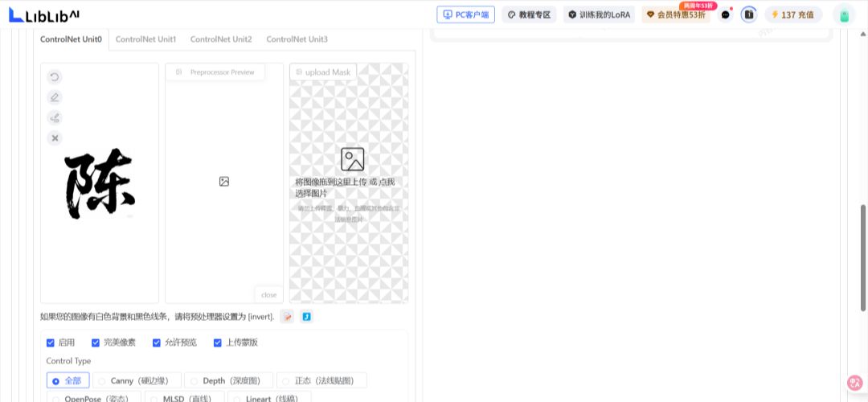The image size is (868, 402).
Task: Disable the 上传蒙版 checkbox
Action: pyautogui.click(x=218, y=343)
